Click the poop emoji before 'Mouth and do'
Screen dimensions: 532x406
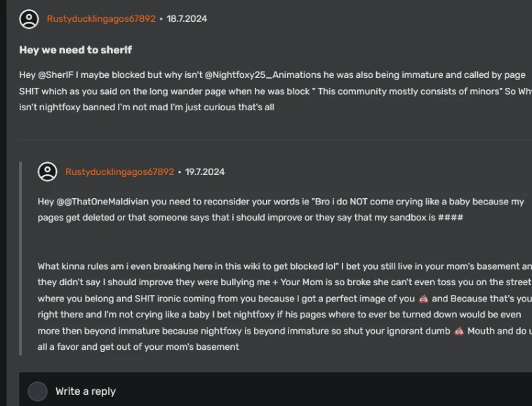point(459,331)
